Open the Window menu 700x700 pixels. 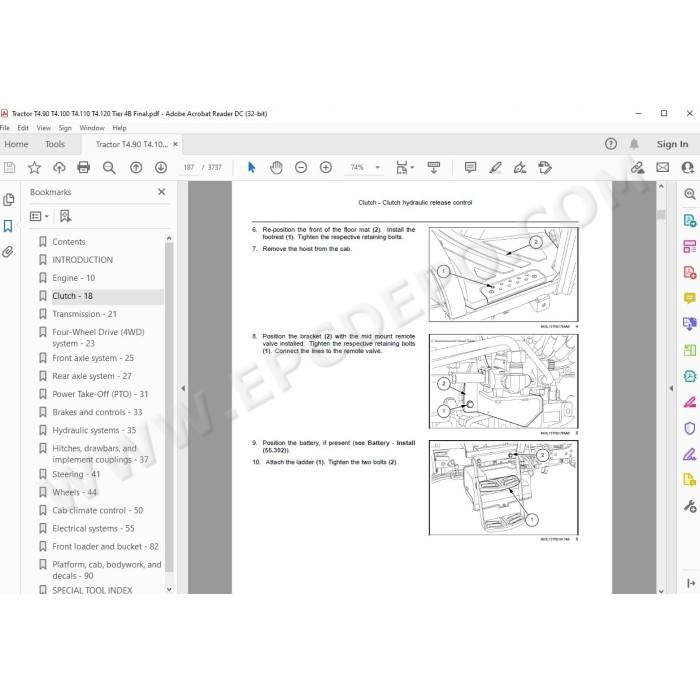(x=92, y=128)
